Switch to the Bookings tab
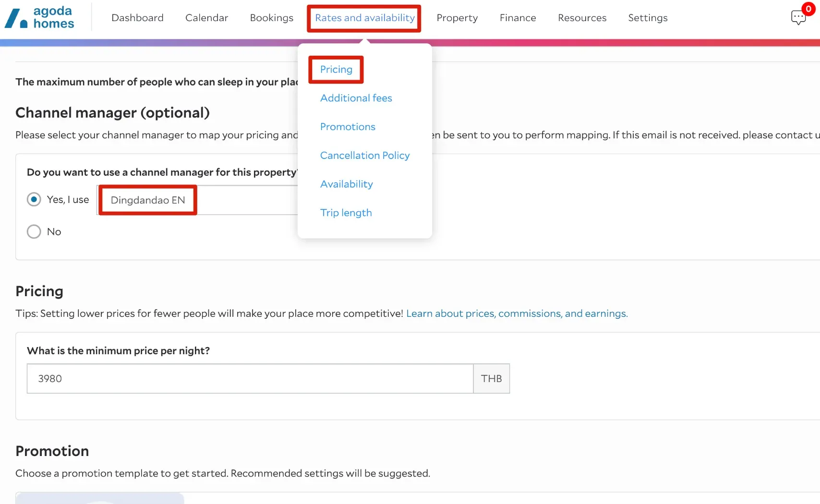This screenshot has width=820, height=504. tap(271, 18)
